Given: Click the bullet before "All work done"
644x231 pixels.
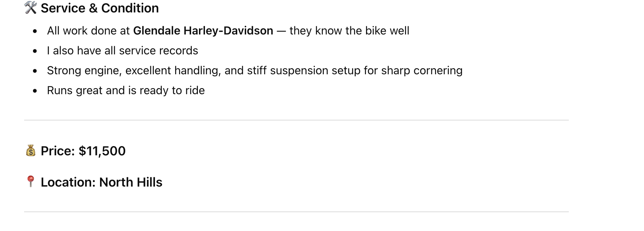Looking at the screenshot, I should 35,31.
